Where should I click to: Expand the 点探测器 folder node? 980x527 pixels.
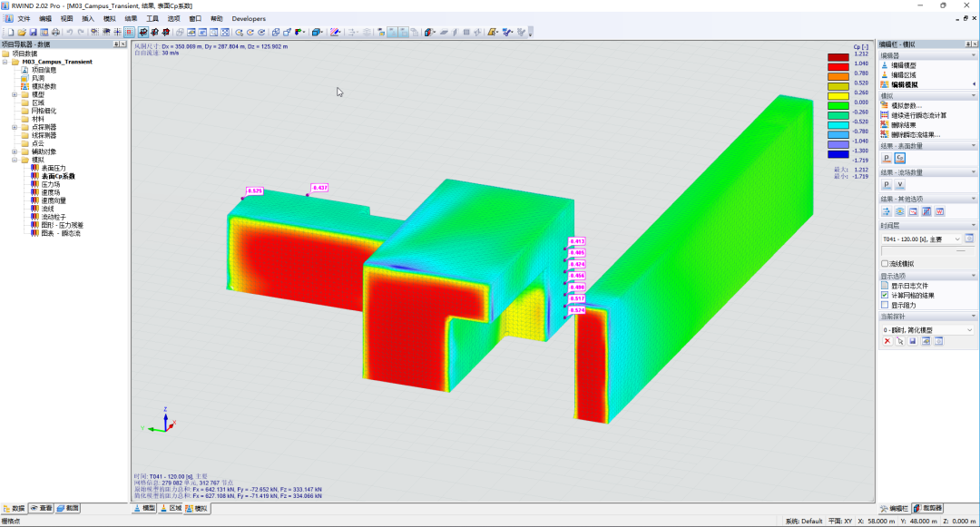click(x=15, y=127)
